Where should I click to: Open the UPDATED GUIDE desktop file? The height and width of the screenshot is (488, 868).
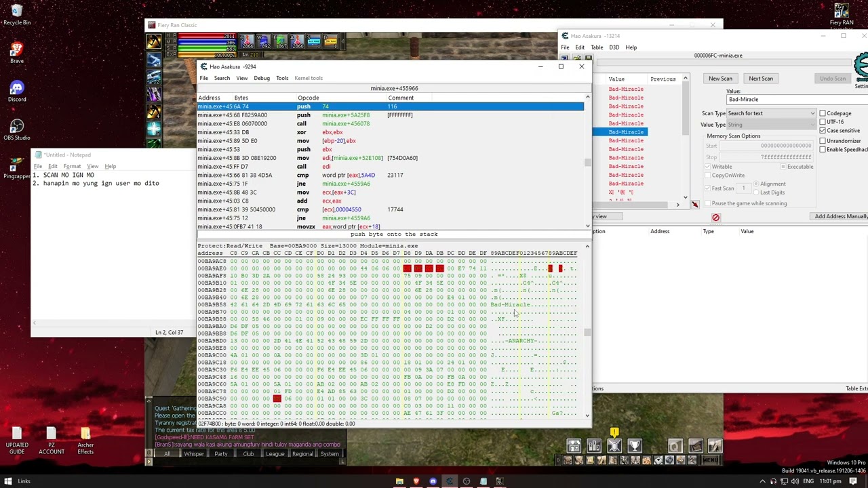[x=17, y=441]
